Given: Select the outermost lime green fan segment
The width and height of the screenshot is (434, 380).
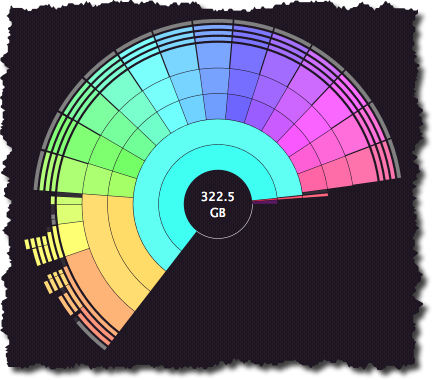Looking at the screenshot, I should coord(71,174).
